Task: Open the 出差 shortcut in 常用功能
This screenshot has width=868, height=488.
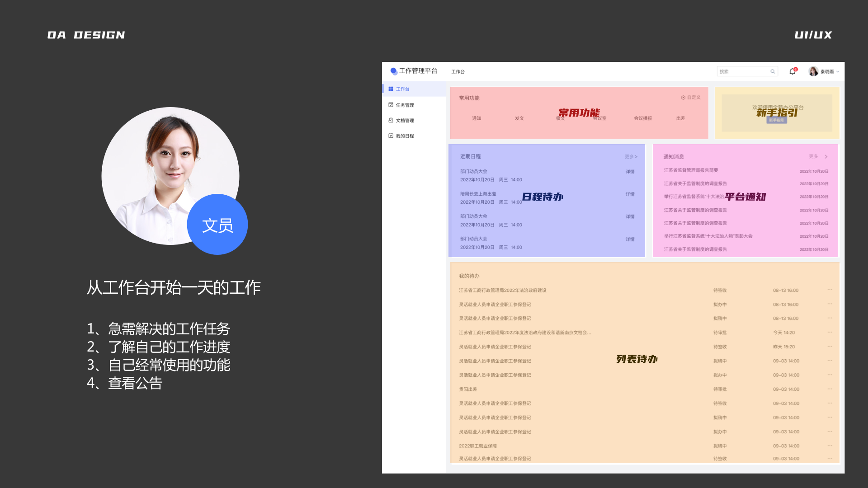Action: 680,118
